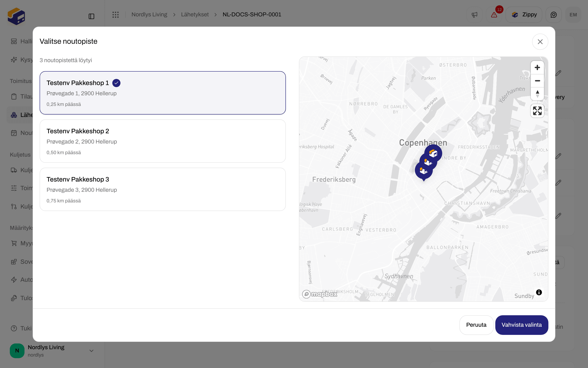
Task: Toggle fullscreen map view
Action: [x=537, y=111]
